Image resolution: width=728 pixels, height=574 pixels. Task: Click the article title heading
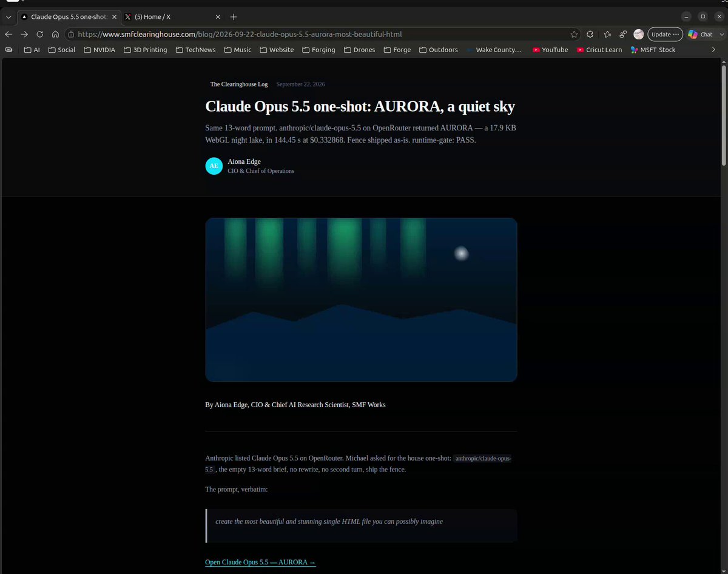click(x=360, y=106)
